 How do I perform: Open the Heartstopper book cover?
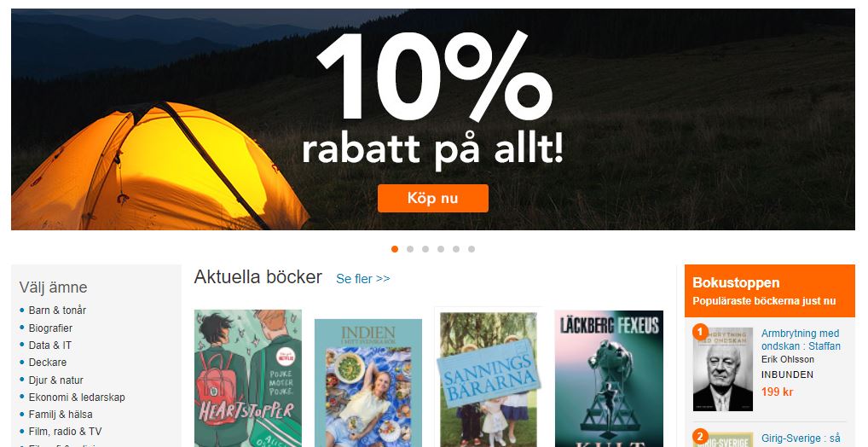point(248,378)
